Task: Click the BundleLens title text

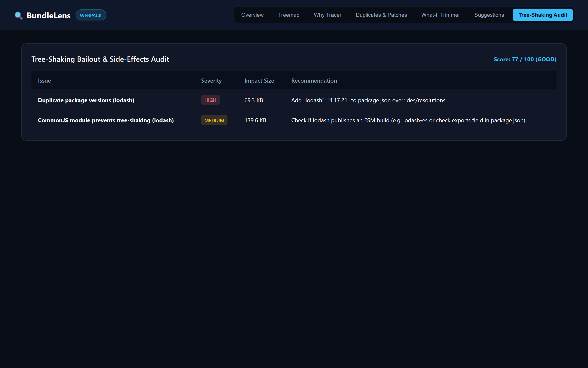Action: click(x=49, y=15)
